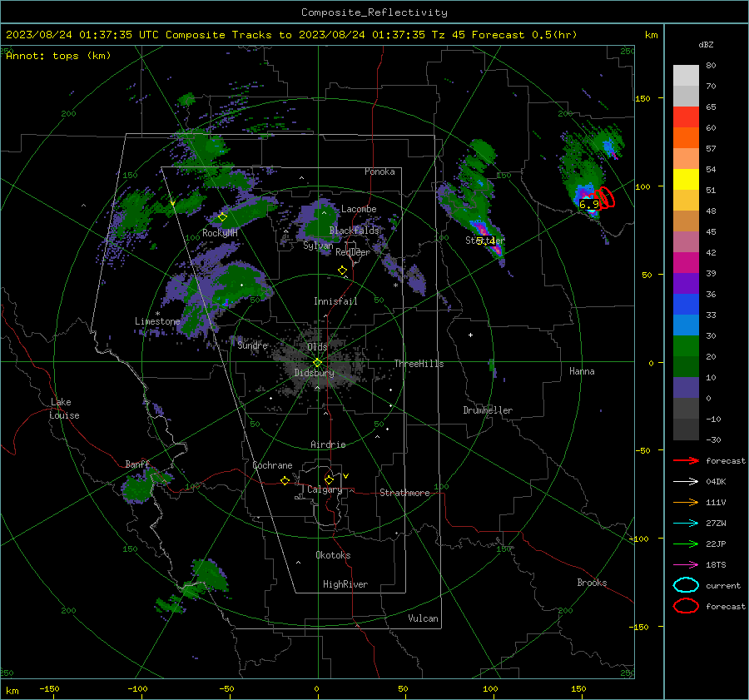Select the Hanna town label
The height and width of the screenshot is (700, 749).
coord(582,371)
